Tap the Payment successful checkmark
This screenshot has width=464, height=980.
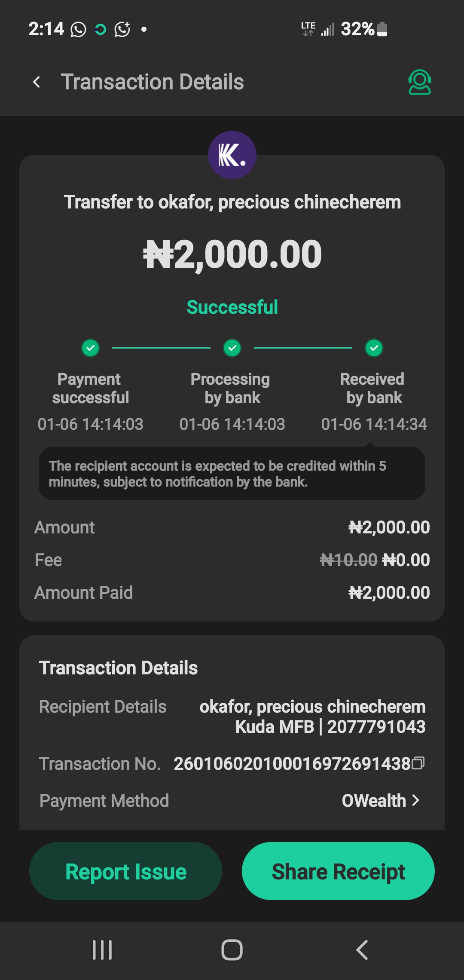click(x=91, y=348)
